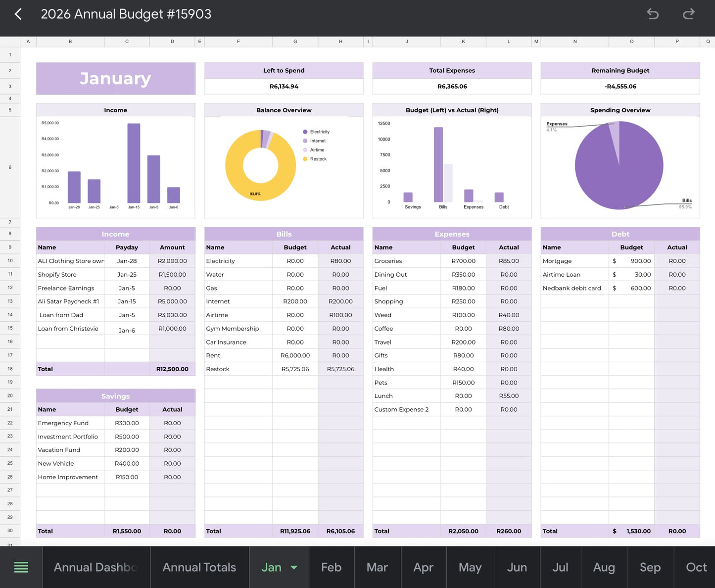Select column B header
Image resolution: width=715 pixels, height=588 pixels.
pyautogui.click(x=70, y=42)
